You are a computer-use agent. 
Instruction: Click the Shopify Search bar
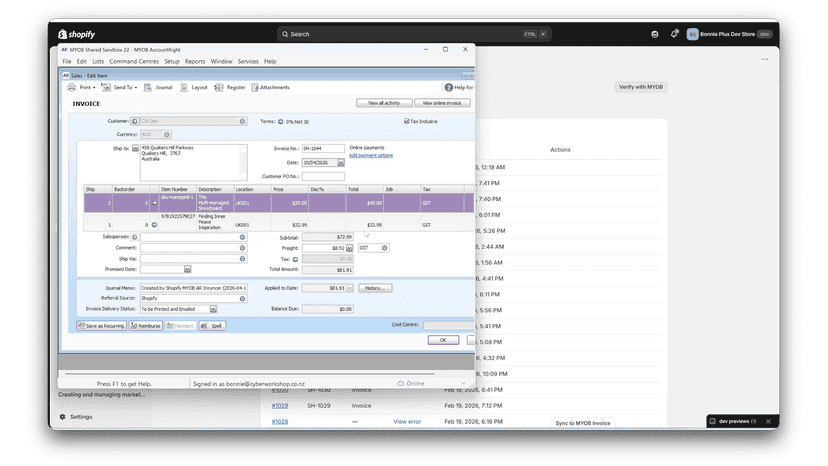[415, 34]
